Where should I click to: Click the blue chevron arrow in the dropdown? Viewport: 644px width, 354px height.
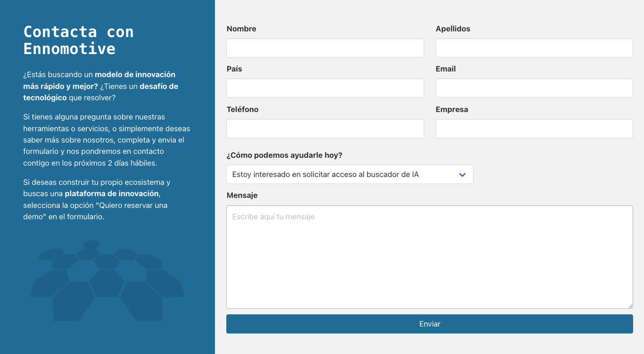coord(463,175)
